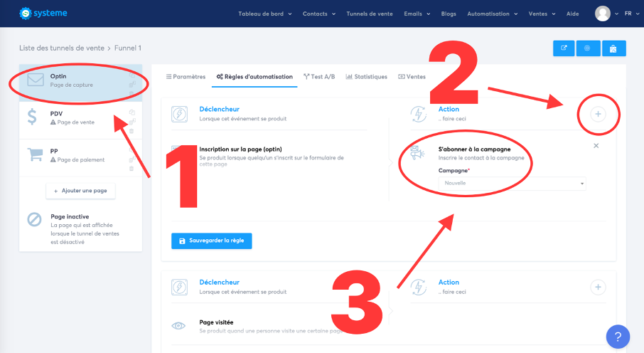
Task: Select the Optin Page de capture step
Action: tap(80, 83)
